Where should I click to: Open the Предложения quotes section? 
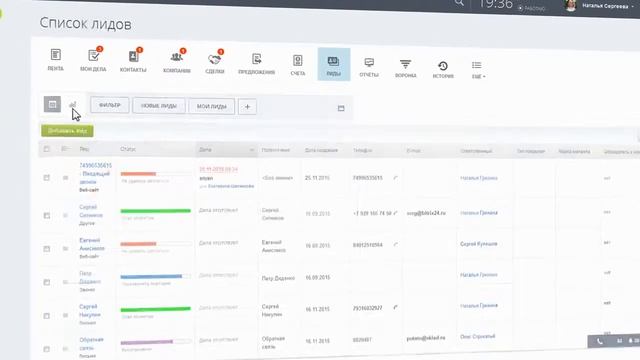pos(256,64)
